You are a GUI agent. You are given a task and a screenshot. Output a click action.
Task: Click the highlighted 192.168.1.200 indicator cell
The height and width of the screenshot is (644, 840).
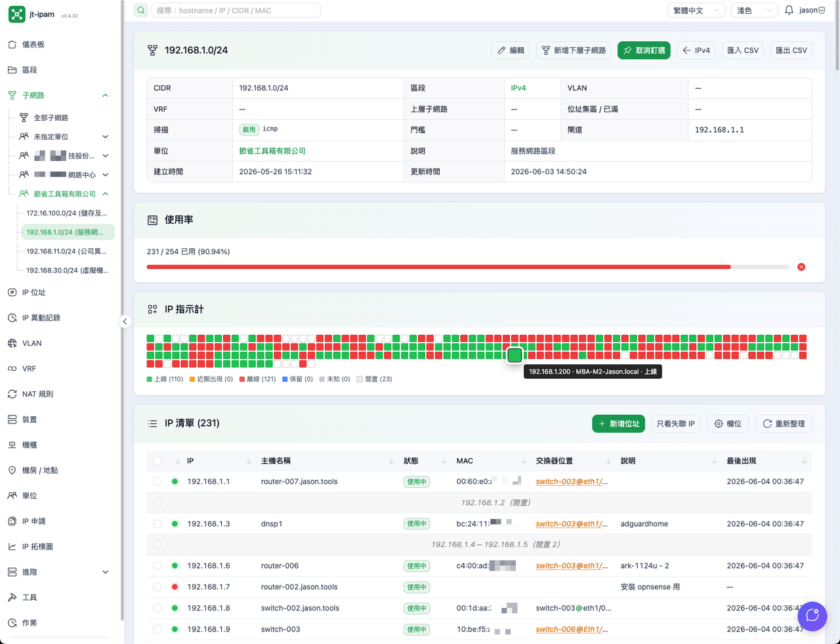point(515,355)
